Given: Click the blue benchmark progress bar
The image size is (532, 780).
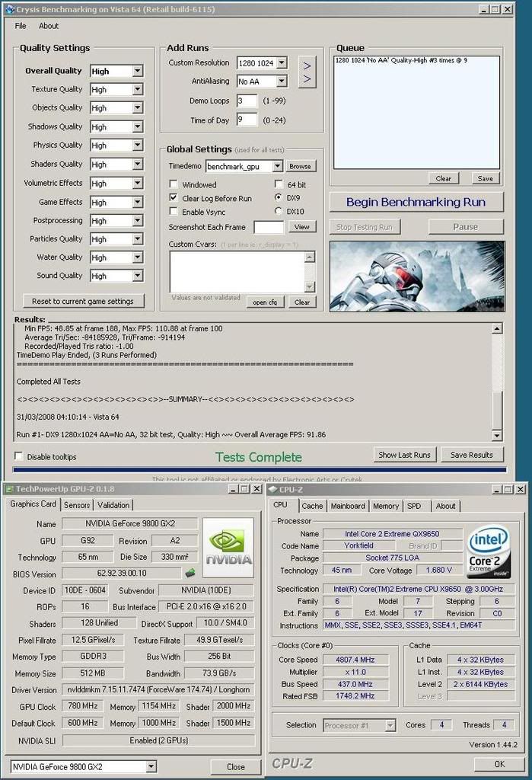Looking at the screenshot, I should [260, 469].
